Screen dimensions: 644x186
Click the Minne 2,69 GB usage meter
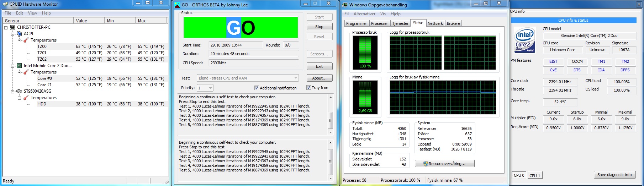(365, 97)
